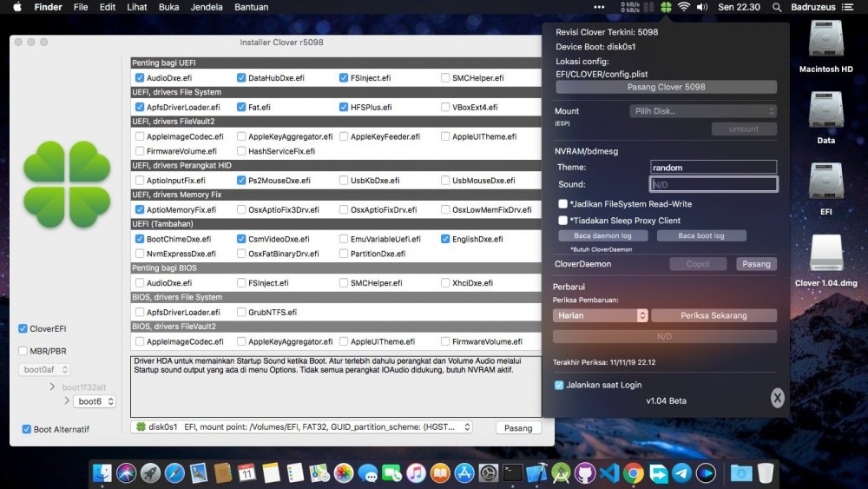Open the disk0s1 target volume dropdown
Image resolution: width=868 pixels, height=489 pixels.
click(x=302, y=427)
